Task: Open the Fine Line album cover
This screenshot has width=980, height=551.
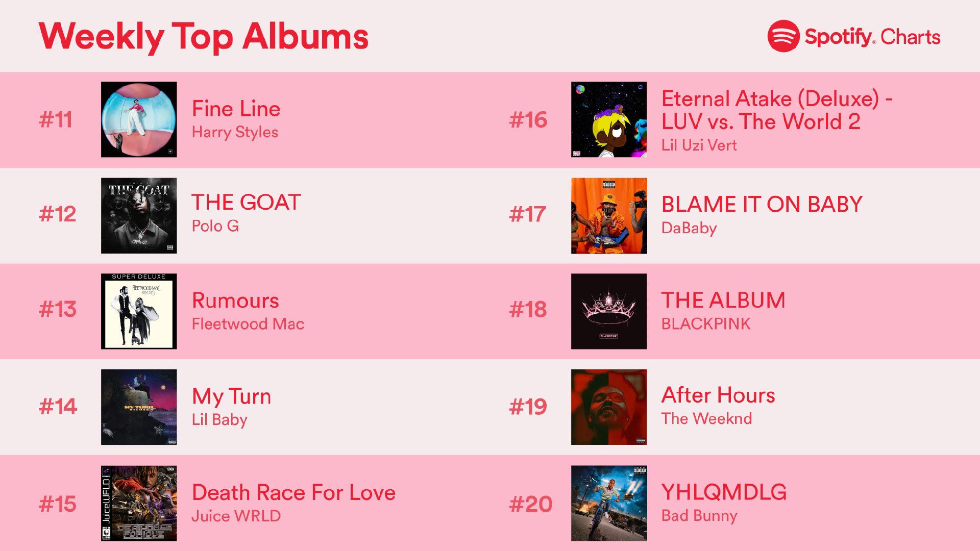Action: point(139,119)
